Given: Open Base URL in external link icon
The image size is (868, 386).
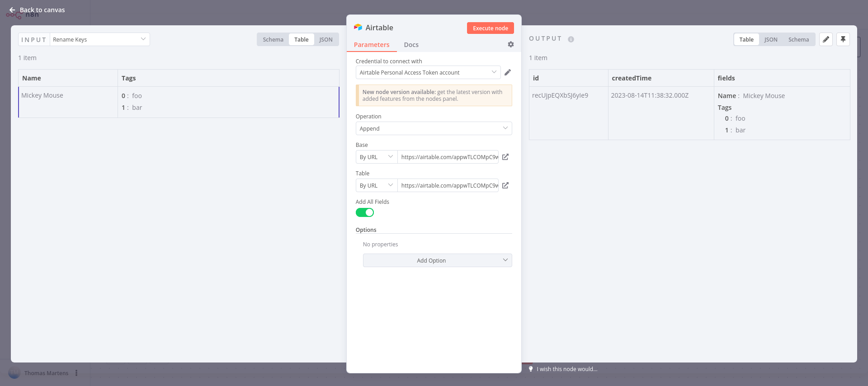Looking at the screenshot, I should click(505, 157).
